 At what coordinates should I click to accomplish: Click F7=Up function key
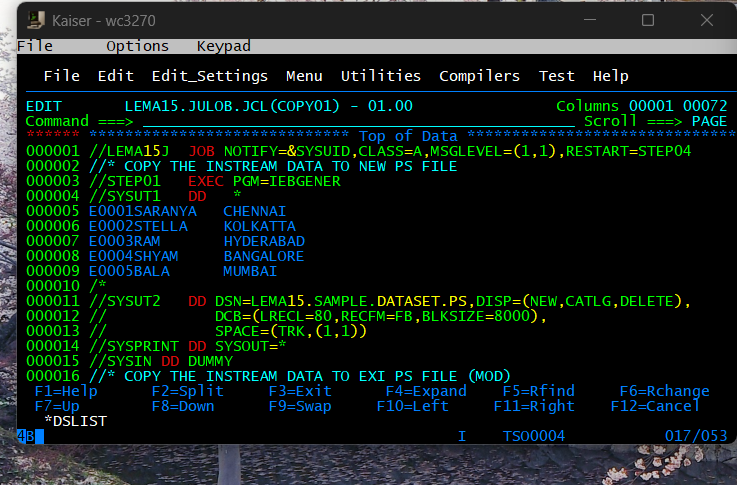[57, 406]
